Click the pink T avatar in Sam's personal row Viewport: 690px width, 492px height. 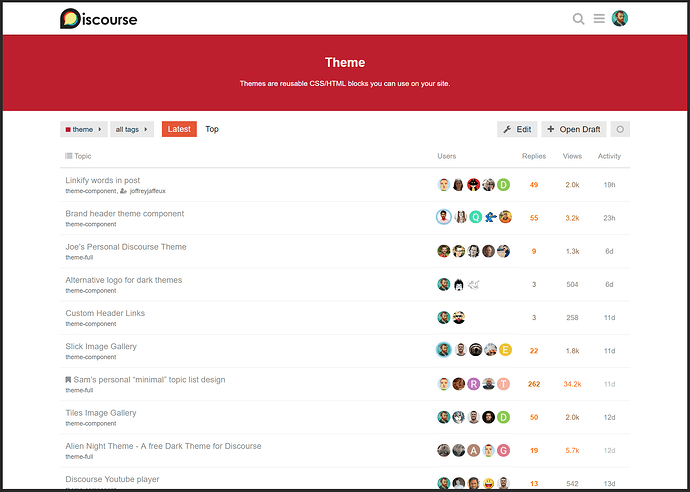pyautogui.click(x=503, y=384)
